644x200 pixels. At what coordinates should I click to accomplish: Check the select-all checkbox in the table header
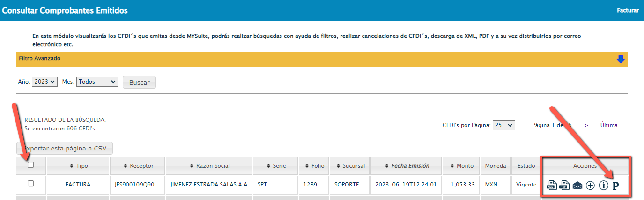click(x=31, y=165)
